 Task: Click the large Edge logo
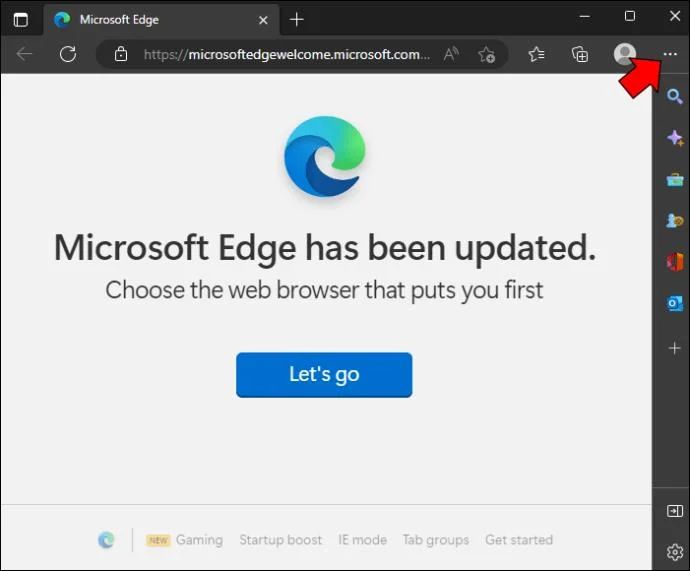tap(324, 156)
